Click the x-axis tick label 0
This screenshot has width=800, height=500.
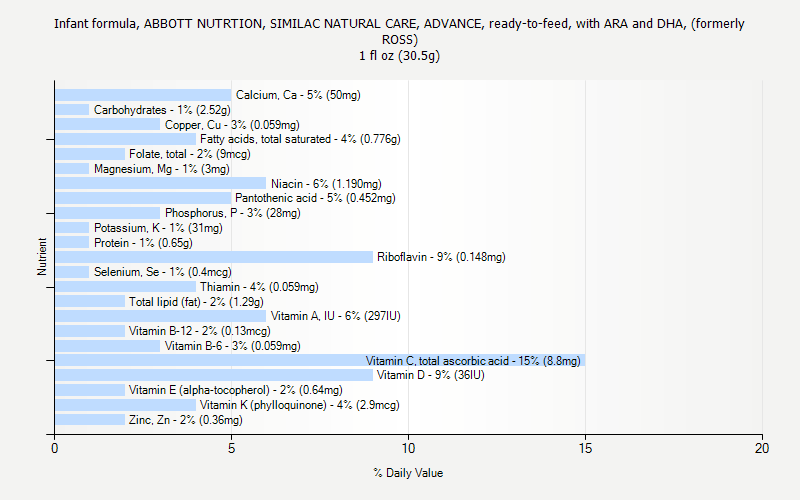coord(55,448)
